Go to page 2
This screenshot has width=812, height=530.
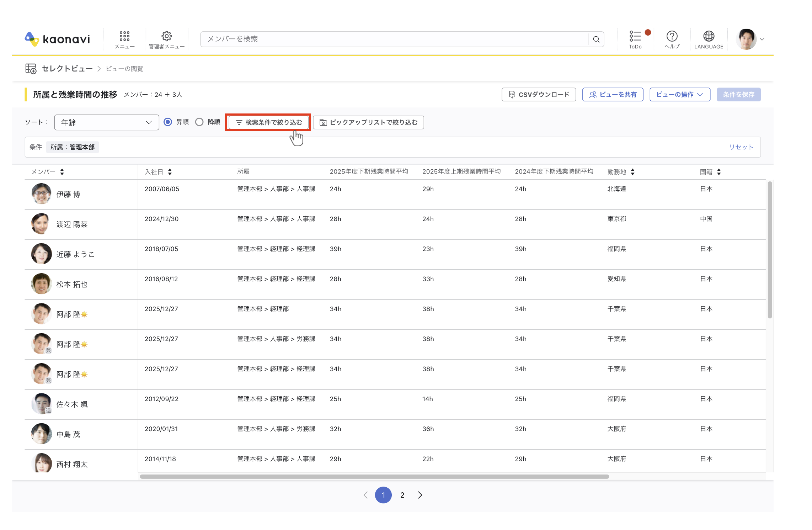[x=402, y=495]
